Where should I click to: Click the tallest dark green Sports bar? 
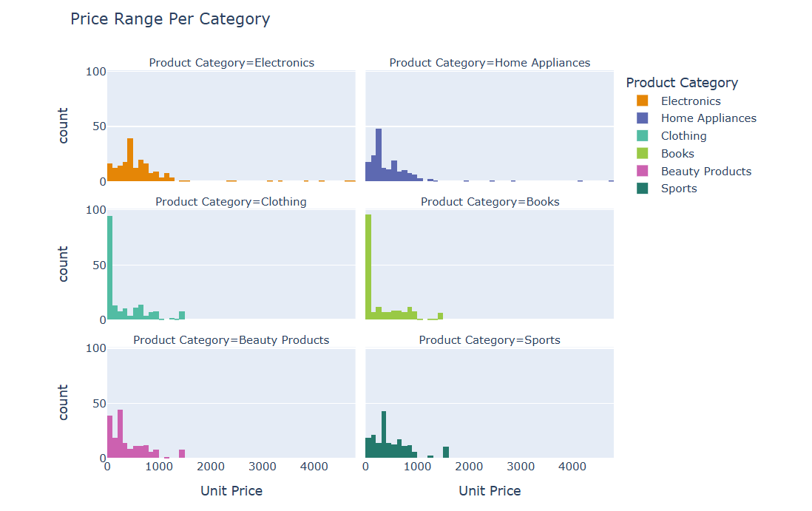(384, 435)
